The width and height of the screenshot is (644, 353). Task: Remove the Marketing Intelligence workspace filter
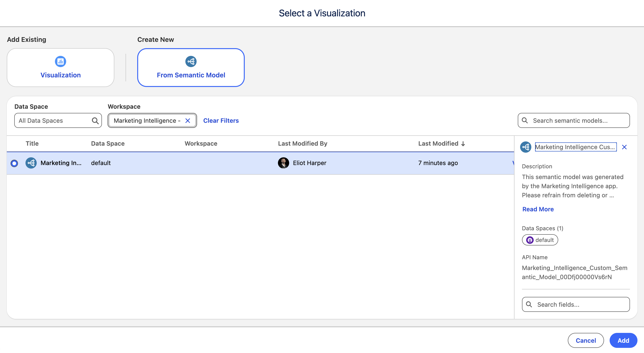188,121
